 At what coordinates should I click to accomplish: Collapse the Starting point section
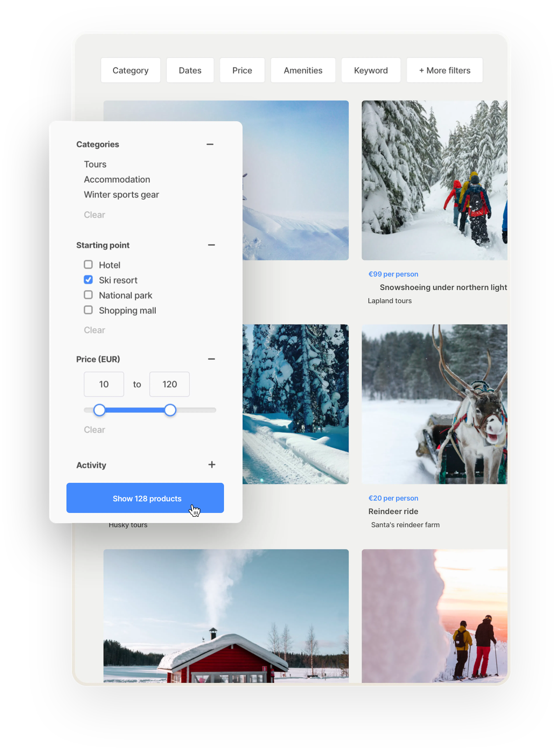[211, 245]
